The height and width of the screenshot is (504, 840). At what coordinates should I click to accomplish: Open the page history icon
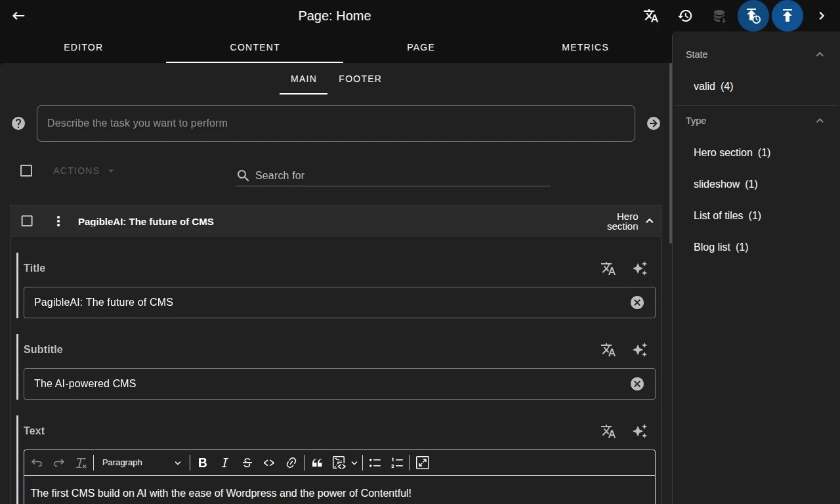coord(685,16)
